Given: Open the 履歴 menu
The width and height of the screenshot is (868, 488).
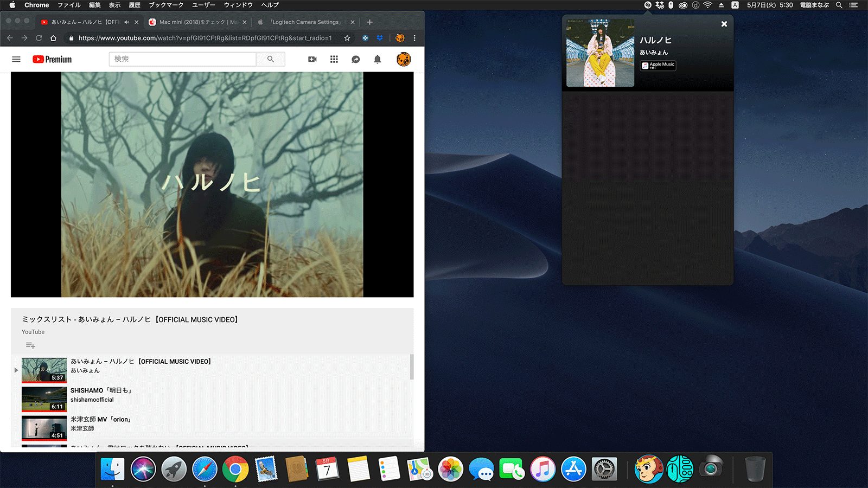Looking at the screenshot, I should (x=135, y=5).
